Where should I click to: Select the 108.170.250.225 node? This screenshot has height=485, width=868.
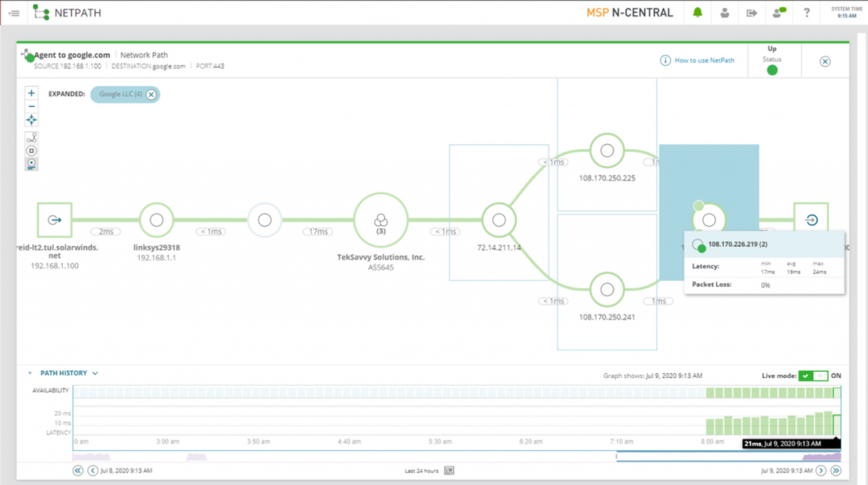point(607,151)
